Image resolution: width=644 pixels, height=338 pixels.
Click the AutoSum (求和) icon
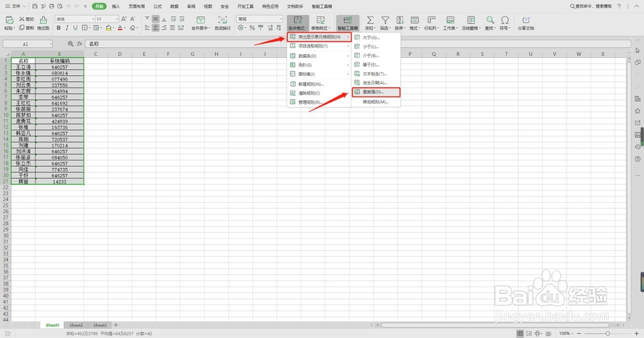point(370,20)
